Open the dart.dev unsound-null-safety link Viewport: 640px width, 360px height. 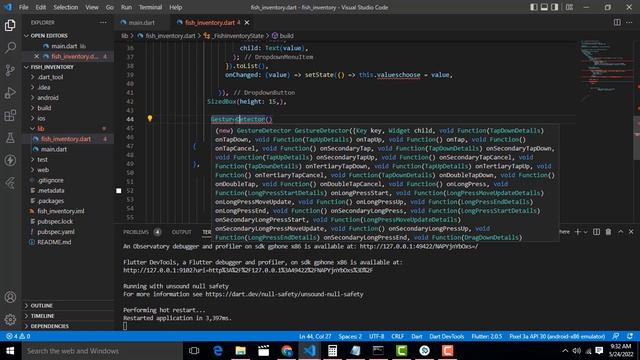284,294
